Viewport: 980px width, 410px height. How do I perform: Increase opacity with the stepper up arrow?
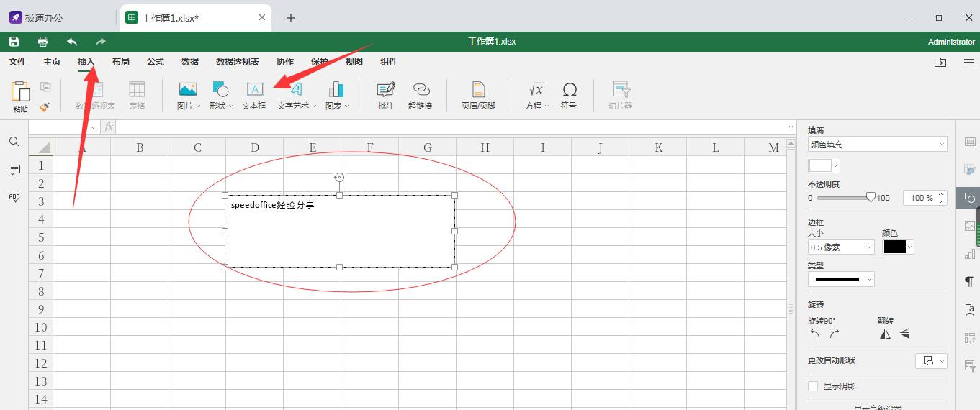coord(941,194)
